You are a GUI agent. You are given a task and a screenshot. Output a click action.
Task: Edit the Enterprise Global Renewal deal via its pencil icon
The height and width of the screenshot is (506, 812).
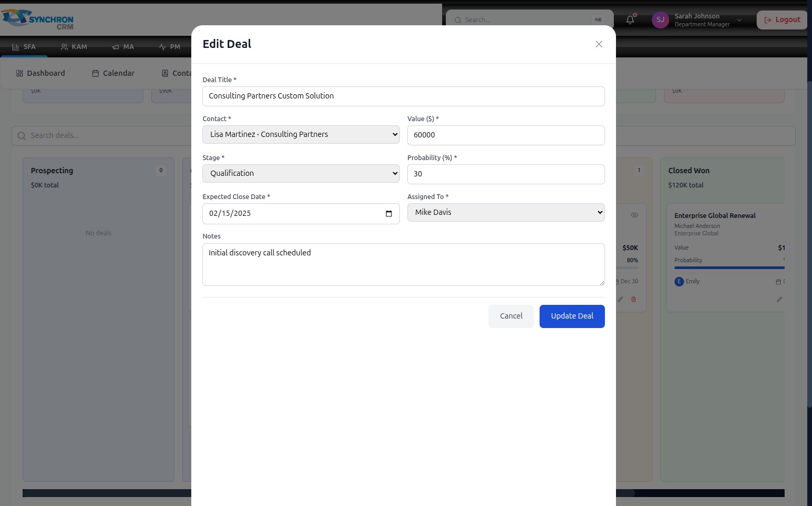[x=779, y=299]
